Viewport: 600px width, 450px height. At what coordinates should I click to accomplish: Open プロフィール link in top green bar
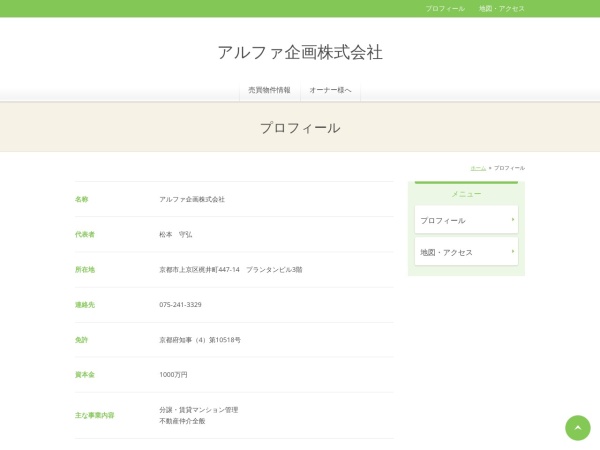445,8
